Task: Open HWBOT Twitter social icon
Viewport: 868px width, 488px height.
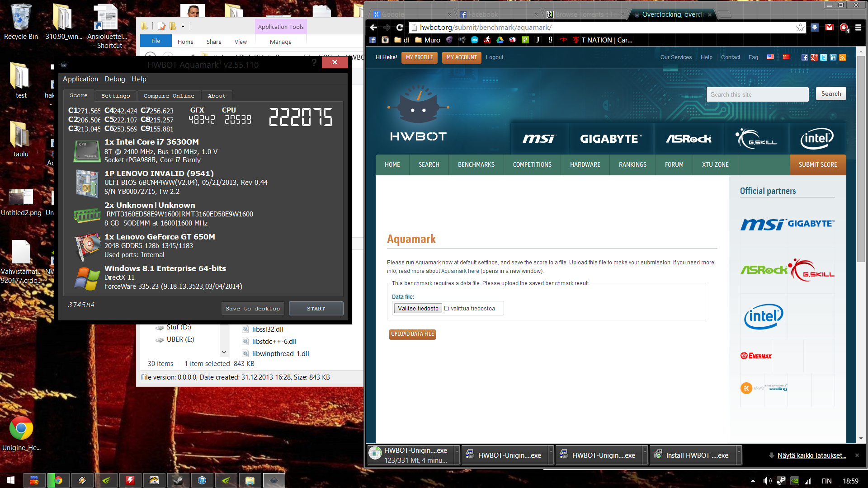Action: [x=824, y=57]
